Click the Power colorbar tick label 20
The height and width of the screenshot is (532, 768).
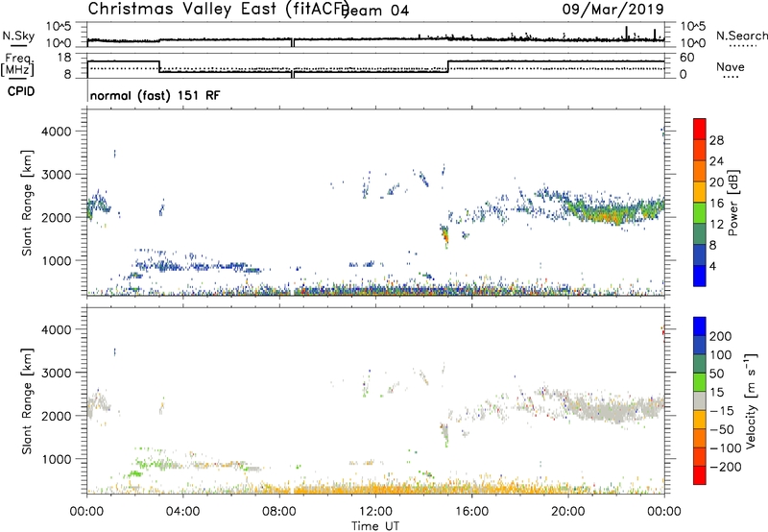coord(716,182)
